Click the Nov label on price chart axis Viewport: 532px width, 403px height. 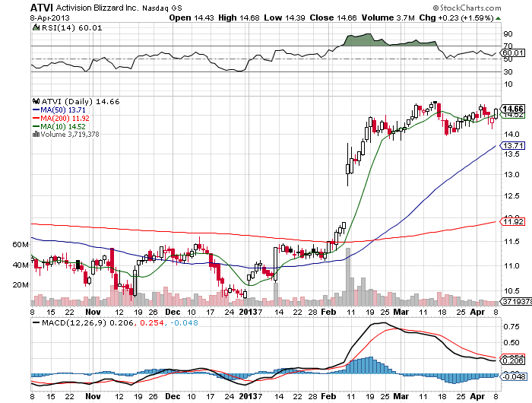pyautogui.click(x=93, y=312)
